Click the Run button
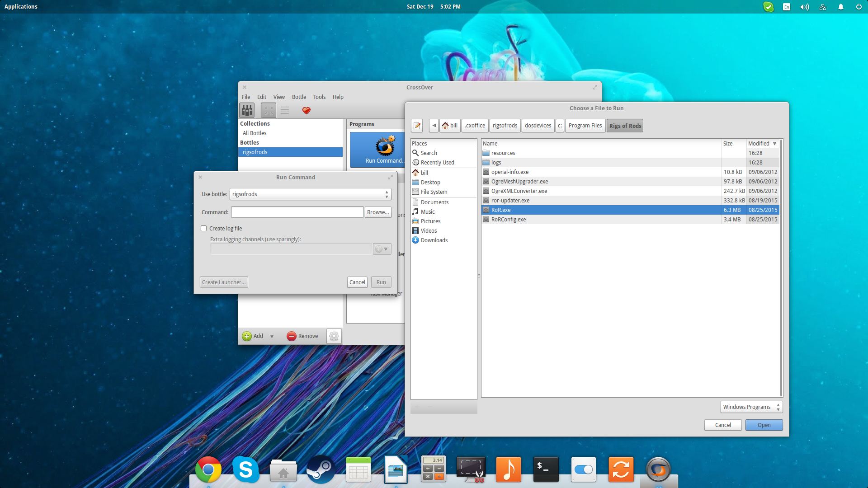This screenshot has height=488, width=868. click(381, 282)
